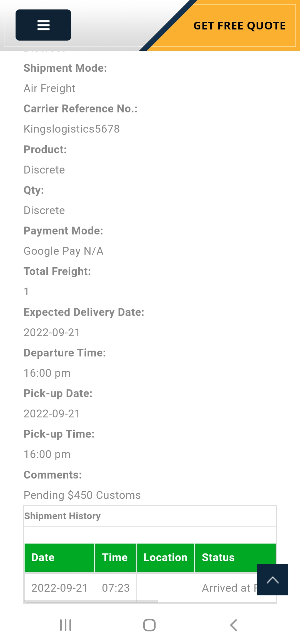Image resolution: width=300 pixels, height=644 pixels.
Task: Open Android recent apps button
Action: click(x=66, y=625)
